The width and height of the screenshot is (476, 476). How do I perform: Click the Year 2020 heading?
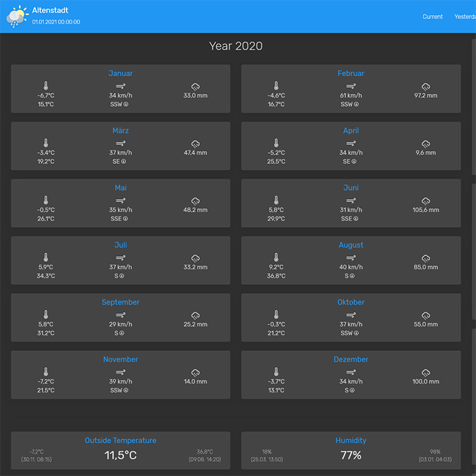(236, 46)
